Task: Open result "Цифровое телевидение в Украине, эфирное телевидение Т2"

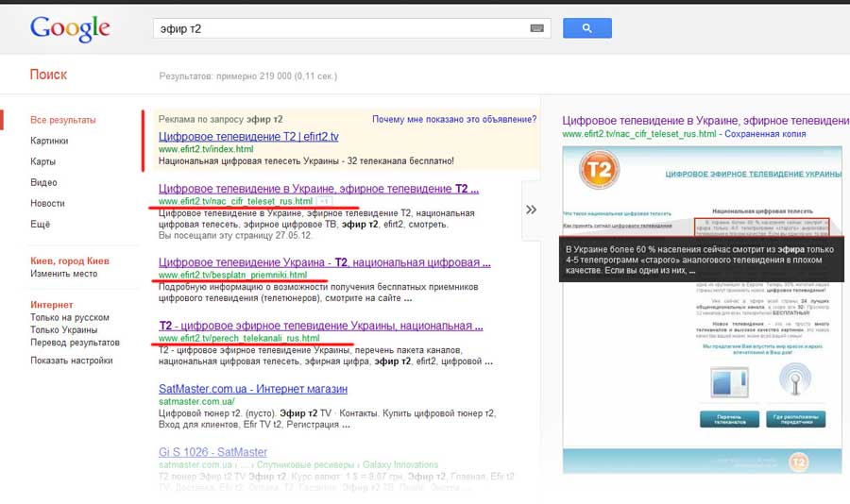Action: (x=319, y=189)
